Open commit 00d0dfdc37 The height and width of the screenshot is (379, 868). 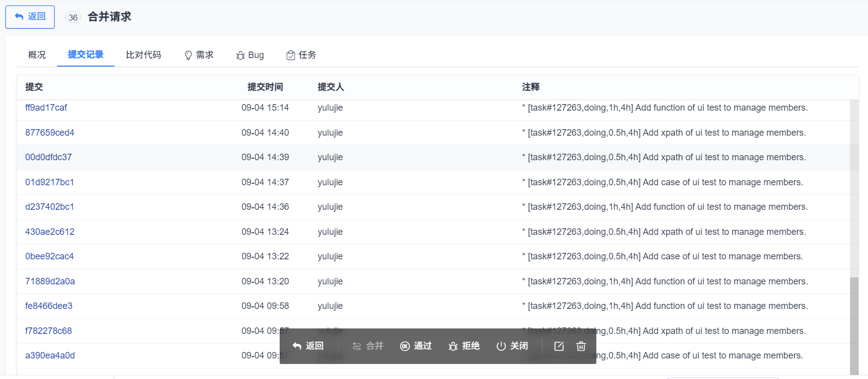pos(49,157)
